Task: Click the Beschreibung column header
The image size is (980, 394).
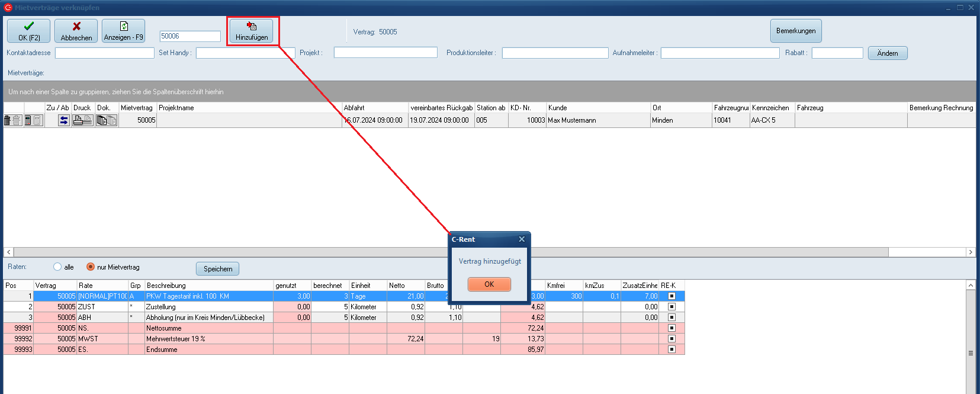Action: [x=166, y=286]
